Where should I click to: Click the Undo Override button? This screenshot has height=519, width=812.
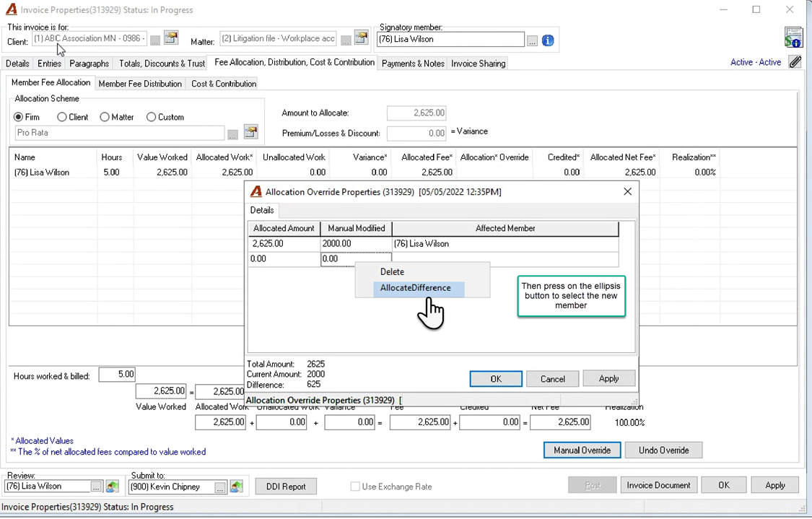[x=663, y=450]
